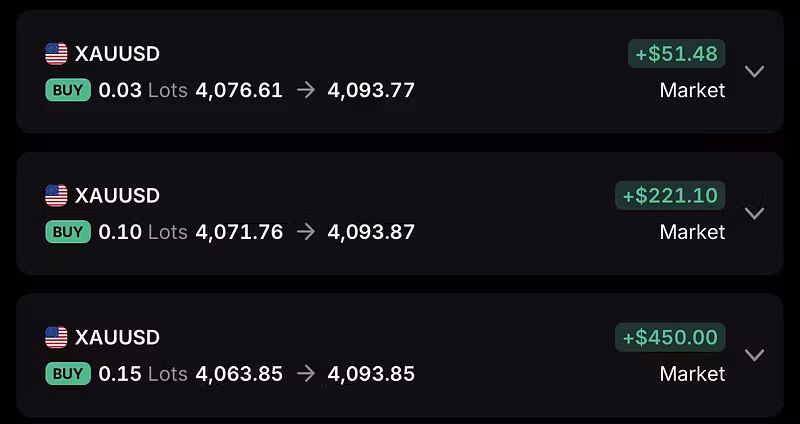Click the entry price 4,071.76
Image resolution: width=800 pixels, height=424 pixels.
tap(239, 232)
